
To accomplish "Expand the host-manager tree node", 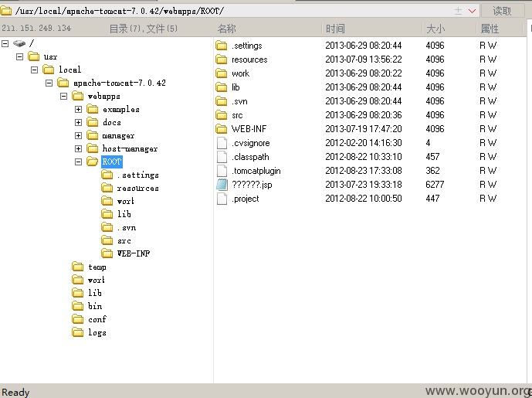I will point(78,148).
